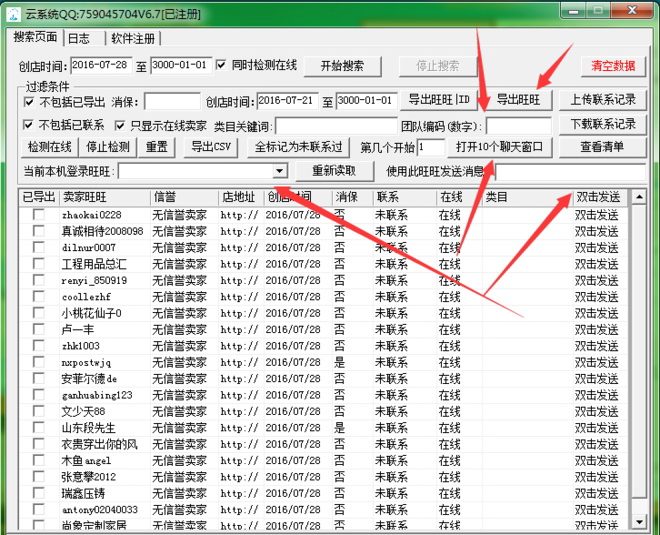Click the 开始搜索 button

coord(342,66)
